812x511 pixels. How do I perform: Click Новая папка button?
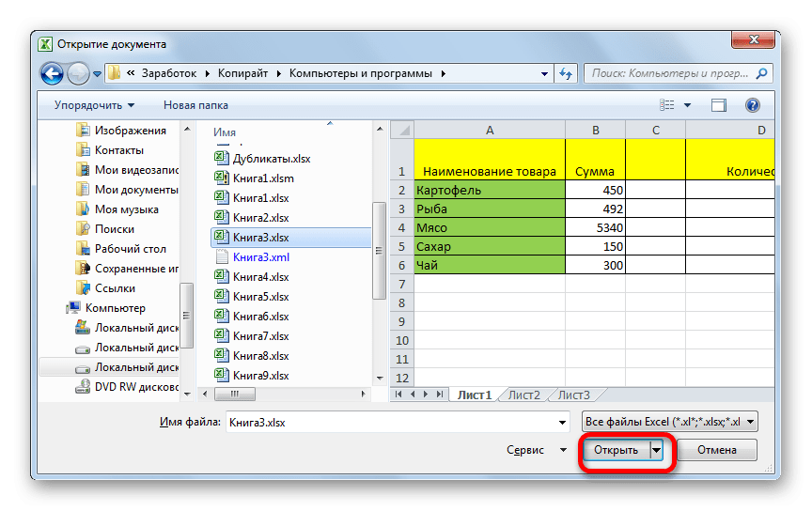pos(195,105)
